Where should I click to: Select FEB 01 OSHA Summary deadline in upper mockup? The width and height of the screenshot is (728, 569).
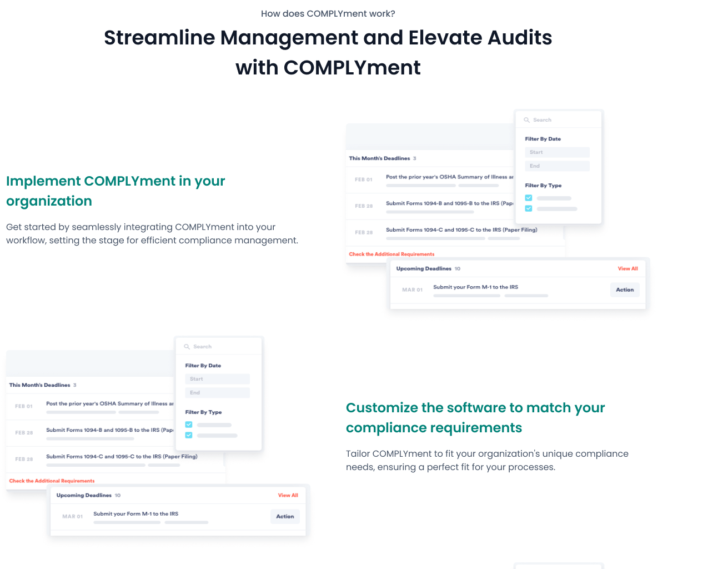[x=449, y=178]
